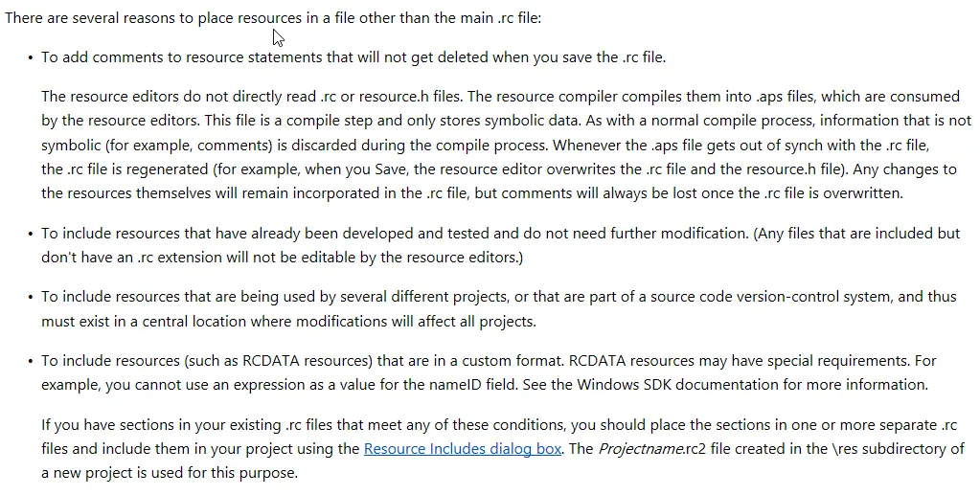Click the bullet before 'To add comments'
Viewport: 980px width, 495px height.
point(31,57)
